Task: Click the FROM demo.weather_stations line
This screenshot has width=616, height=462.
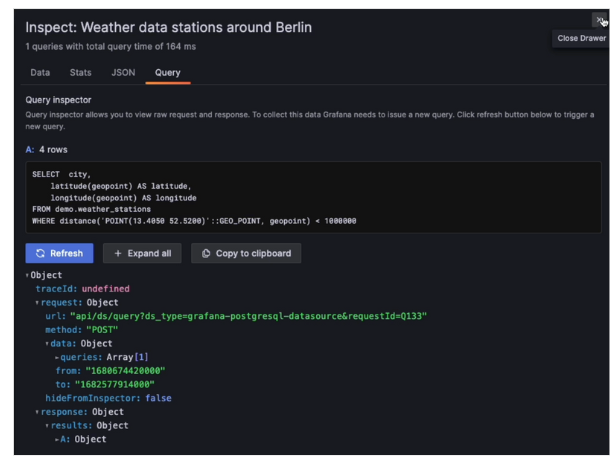Action: point(92,209)
